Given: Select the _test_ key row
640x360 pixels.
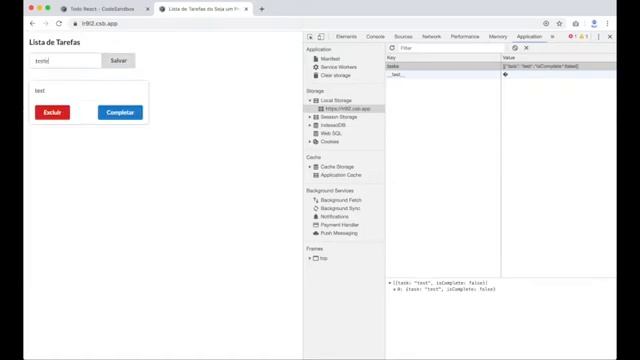Looking at the screenshot, I should (443, 75).
